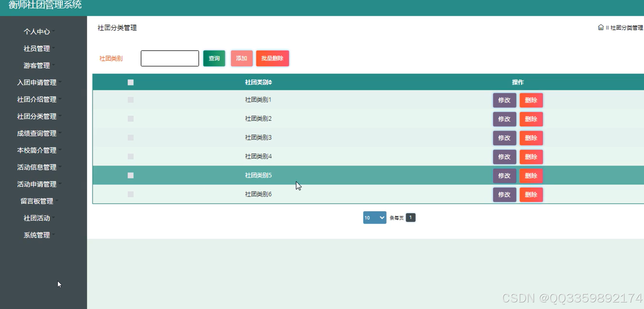The height and width of the screenshot is (309, 644).
Task: Check the box for 社团类别2 row
Action: point(131,119)
